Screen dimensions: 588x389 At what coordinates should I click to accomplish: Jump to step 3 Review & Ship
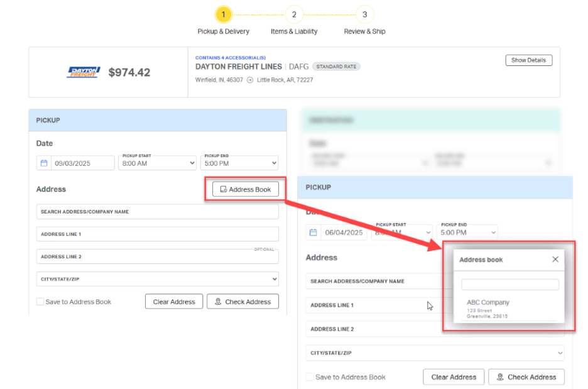click(x=364, y=14)
